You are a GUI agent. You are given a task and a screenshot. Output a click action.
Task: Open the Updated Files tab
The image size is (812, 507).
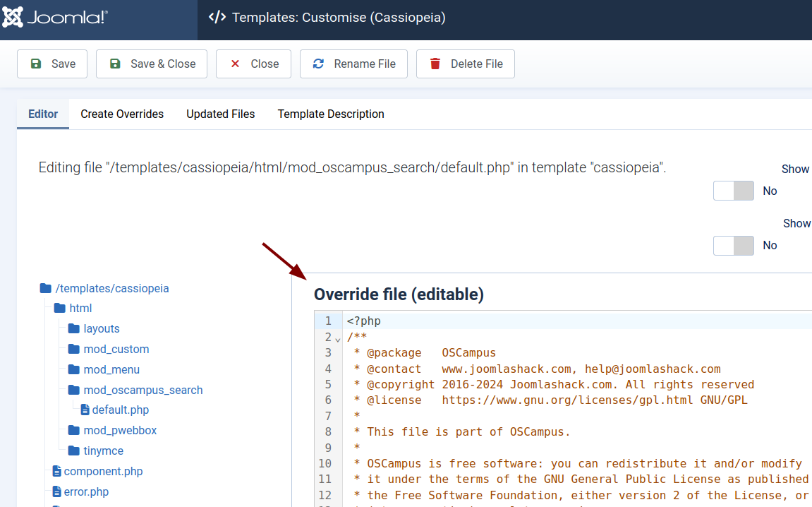(x=221, y=114)
